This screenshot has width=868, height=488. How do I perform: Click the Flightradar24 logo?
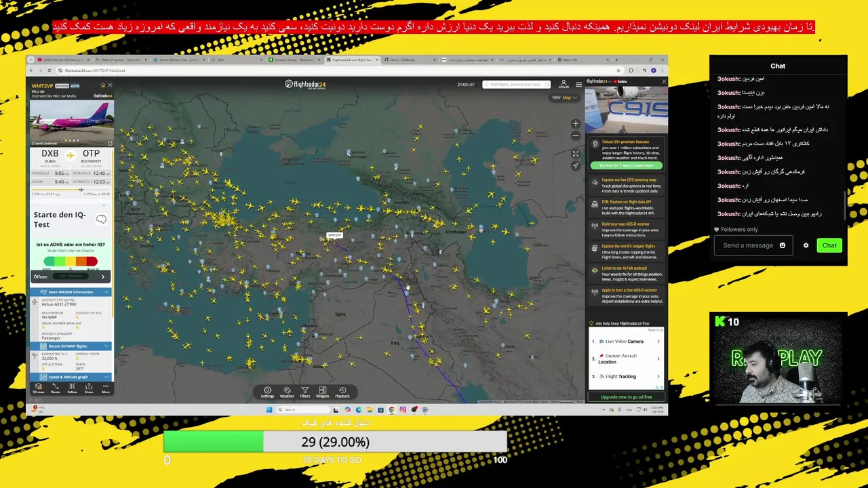305,84
